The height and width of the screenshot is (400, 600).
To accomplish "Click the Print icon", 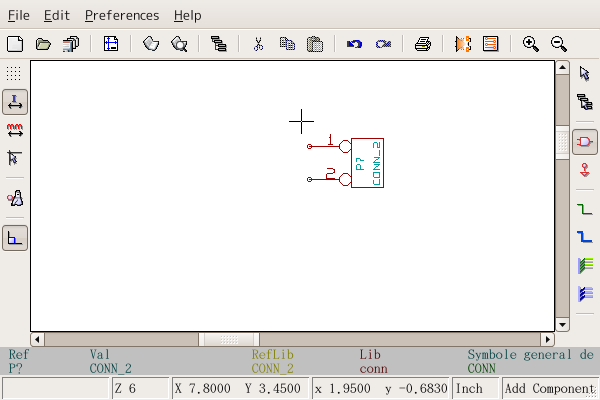I will click(x=423, y=44).
